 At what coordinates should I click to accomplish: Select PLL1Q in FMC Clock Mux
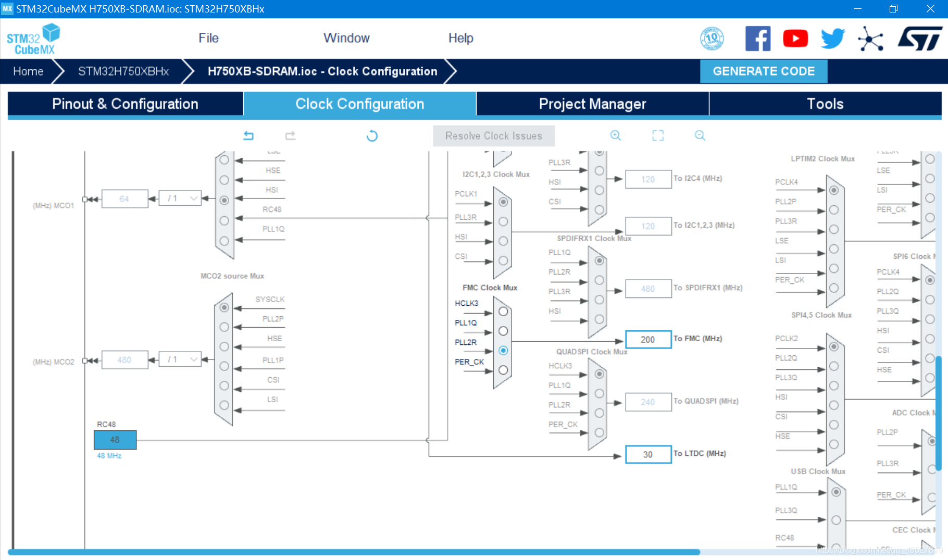[x=503, y=331]
